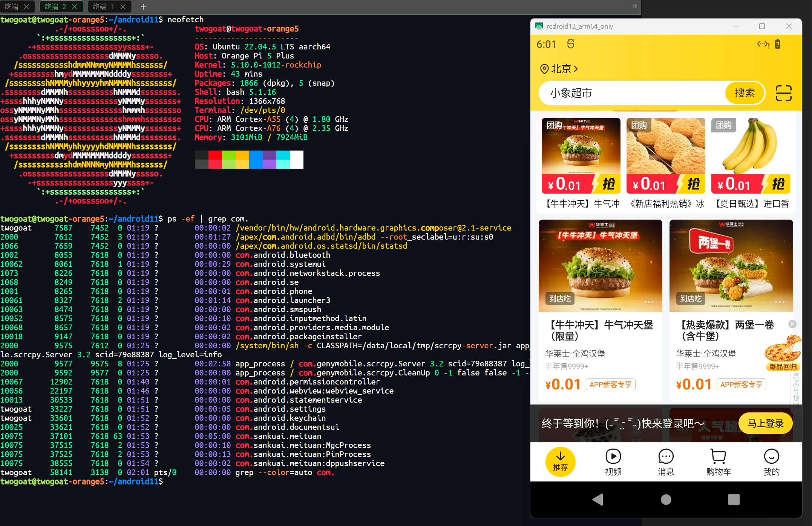The height and width of the screenshot is (526, 812).
Task: Grab the 0.01 banana deal with 抢
Action: [x=778, y=184]
